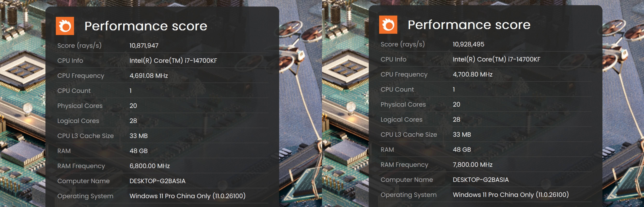Select right score value 10,928,495
Screen dimensions: 644x207
click(x=468, y=44)
